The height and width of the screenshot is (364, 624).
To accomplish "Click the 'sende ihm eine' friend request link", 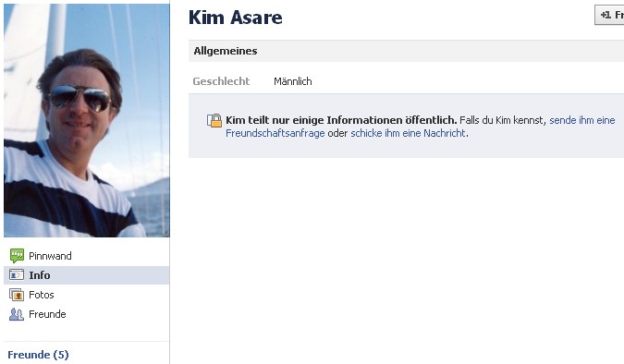I will pyautogui.click(x=582, y=120).
